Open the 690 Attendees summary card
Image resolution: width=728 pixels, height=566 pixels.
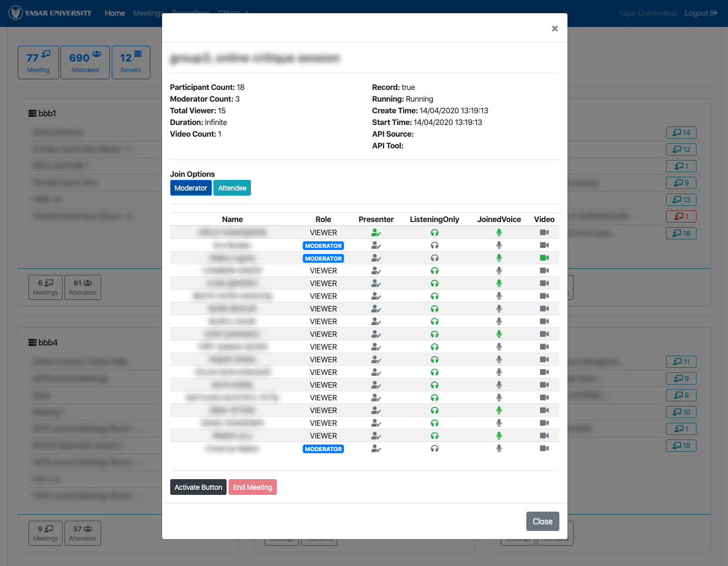pos(85,62)
